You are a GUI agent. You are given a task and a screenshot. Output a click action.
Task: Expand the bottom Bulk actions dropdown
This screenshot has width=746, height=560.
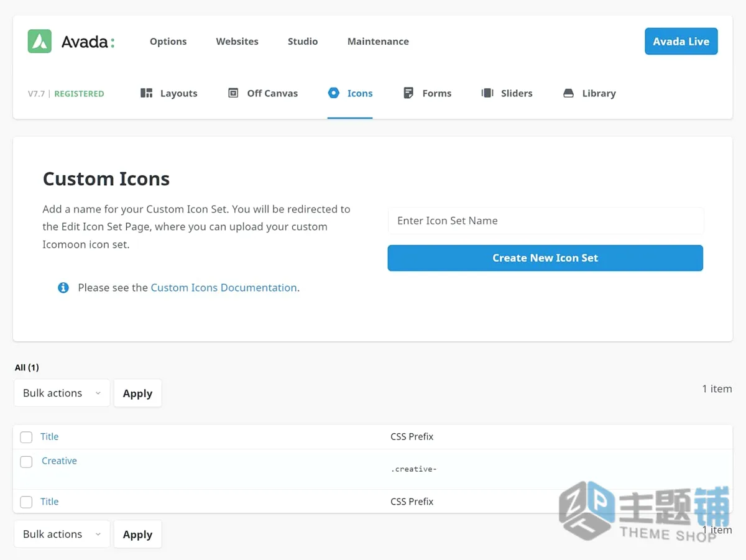tap(62, 534)
